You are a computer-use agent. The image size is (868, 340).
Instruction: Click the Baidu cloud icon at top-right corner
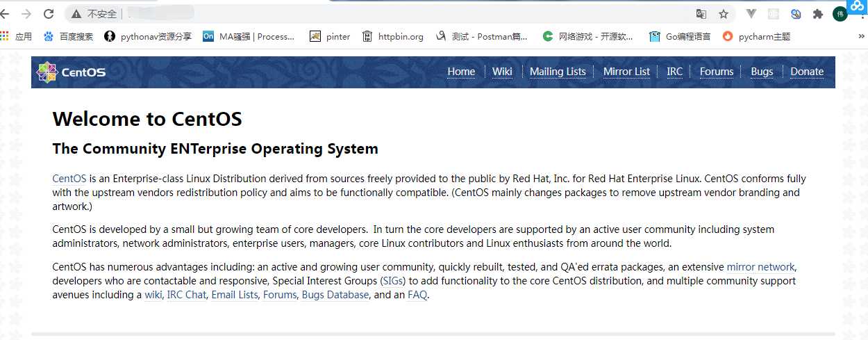tap(858, 7)
